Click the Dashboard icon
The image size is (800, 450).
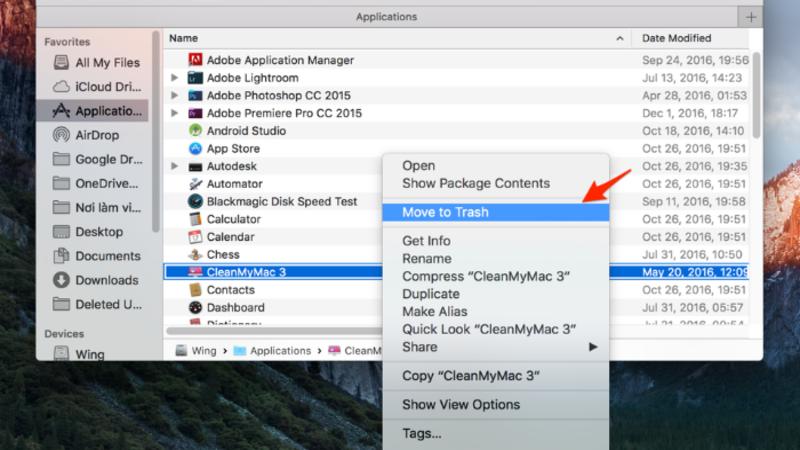tap(195, 307)
